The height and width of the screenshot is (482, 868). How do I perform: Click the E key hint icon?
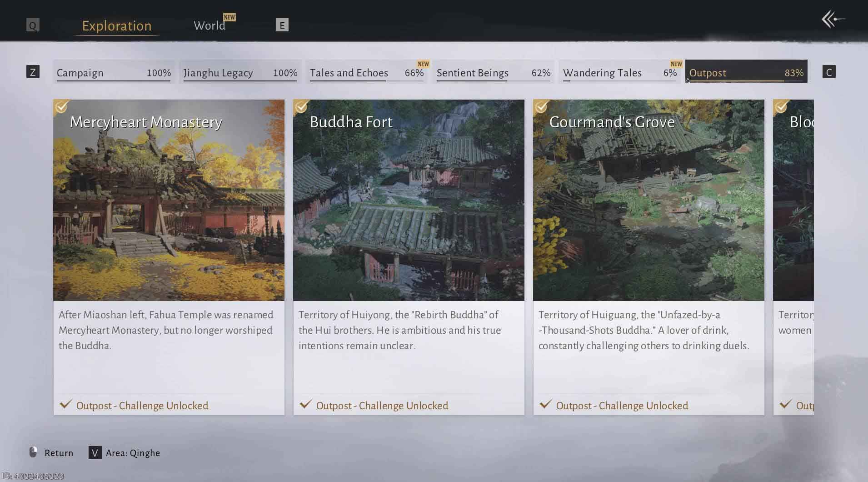click(282, 25)
